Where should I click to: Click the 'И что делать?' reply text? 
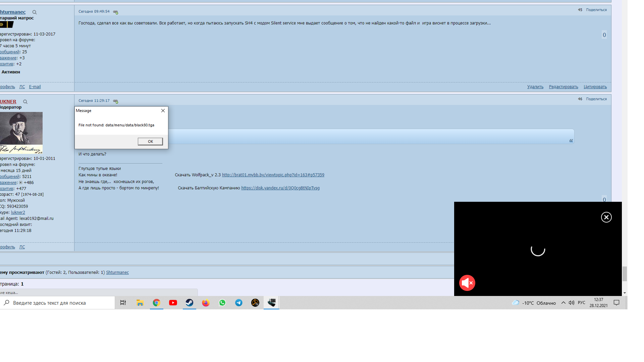click(92, 154)
